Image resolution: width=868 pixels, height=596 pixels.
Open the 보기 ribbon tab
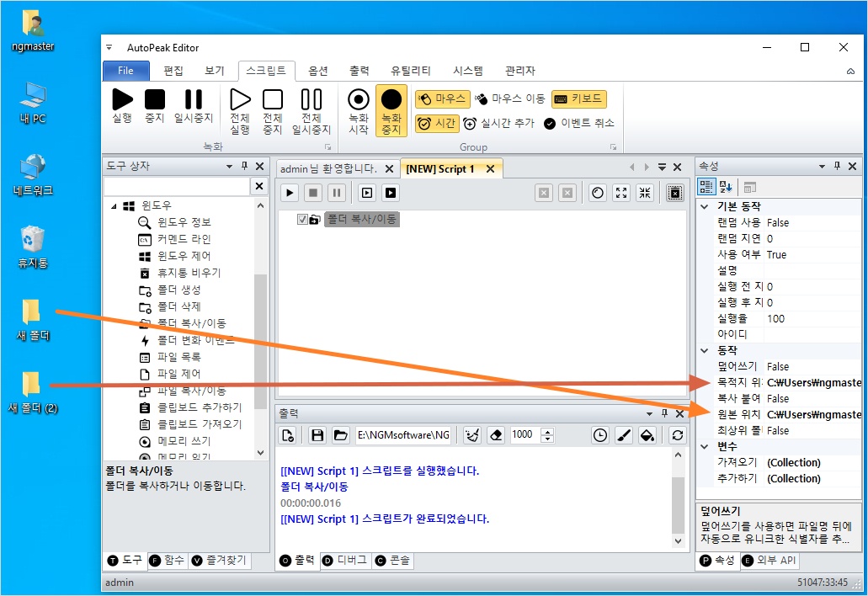pyautogui.click(x=215, y=70)
